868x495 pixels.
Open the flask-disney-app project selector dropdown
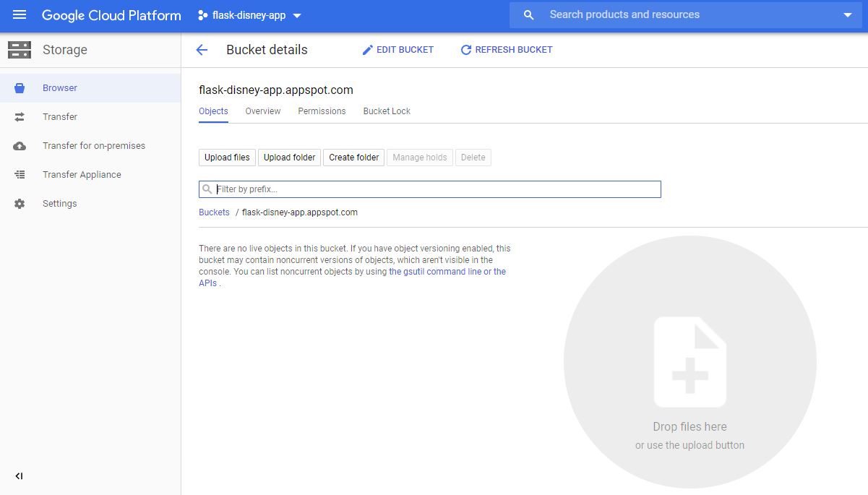click(x=249, y=15)
